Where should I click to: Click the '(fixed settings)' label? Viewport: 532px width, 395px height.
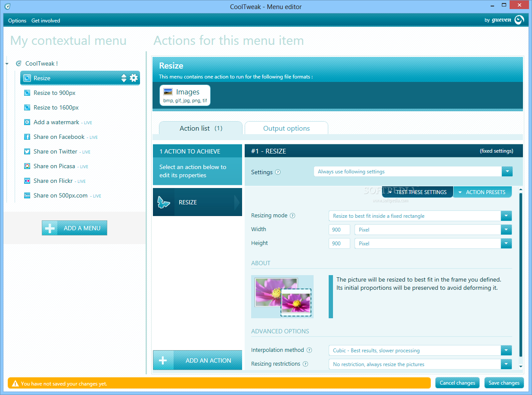(496, 151)
